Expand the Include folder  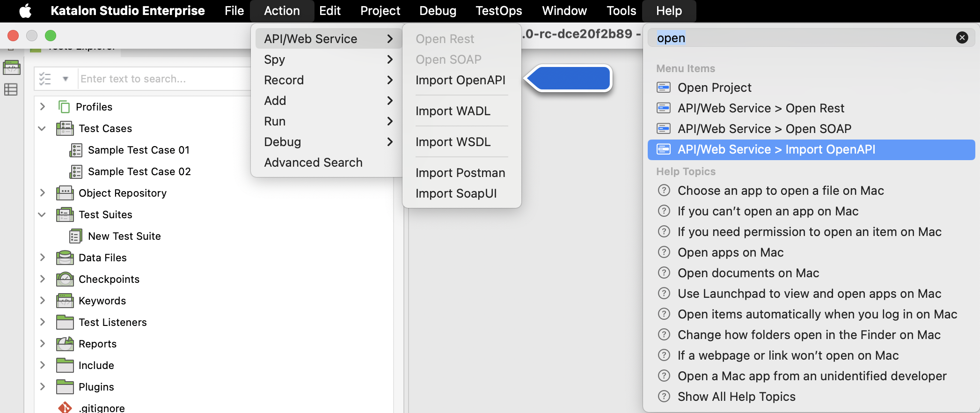pyautogui.click(x=42, y=365)
